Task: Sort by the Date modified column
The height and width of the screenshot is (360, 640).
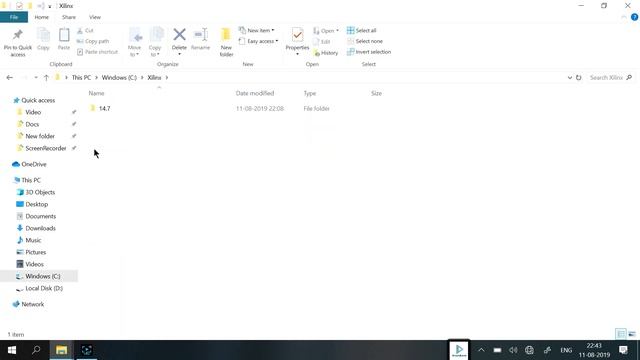Action: point(255,93)
